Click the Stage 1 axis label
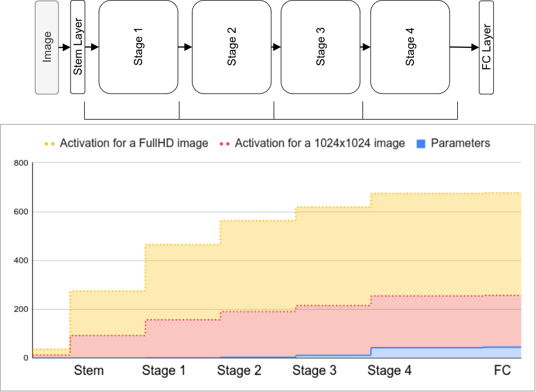Viewport: 536px width, 392px height. [164, 371]
